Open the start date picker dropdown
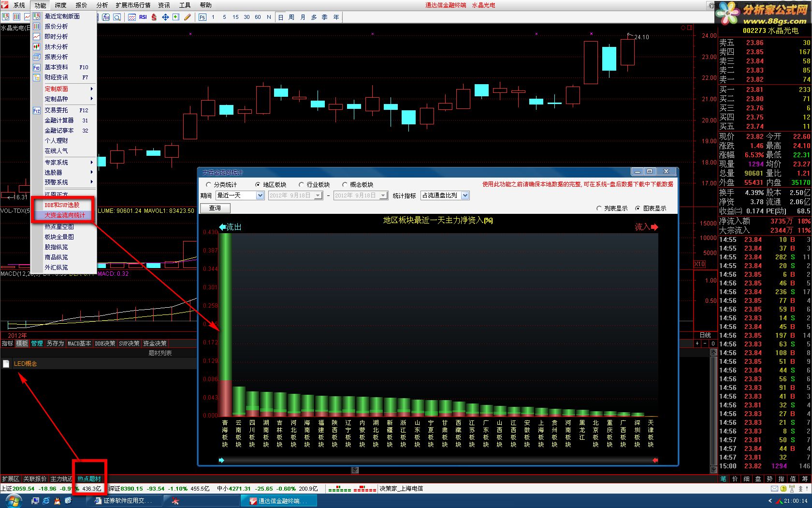 [318, 195]
